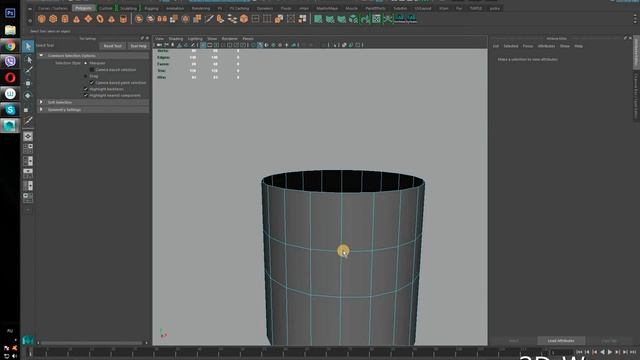Activate the Lasso select tool in the toolbox
Image resolution: width=640 pixels, height=360 pixels.
(x=28, y=60)
